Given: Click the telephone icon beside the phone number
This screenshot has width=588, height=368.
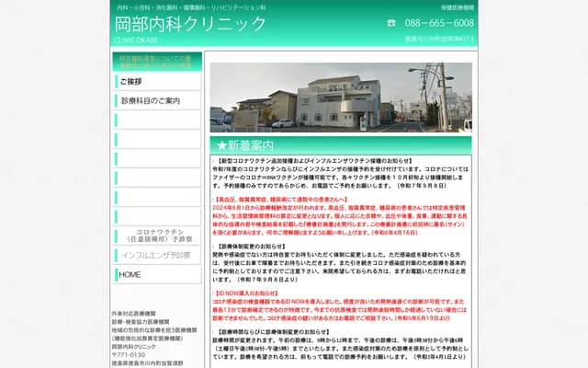Looking at the screenshot, I should pos(391,23).
